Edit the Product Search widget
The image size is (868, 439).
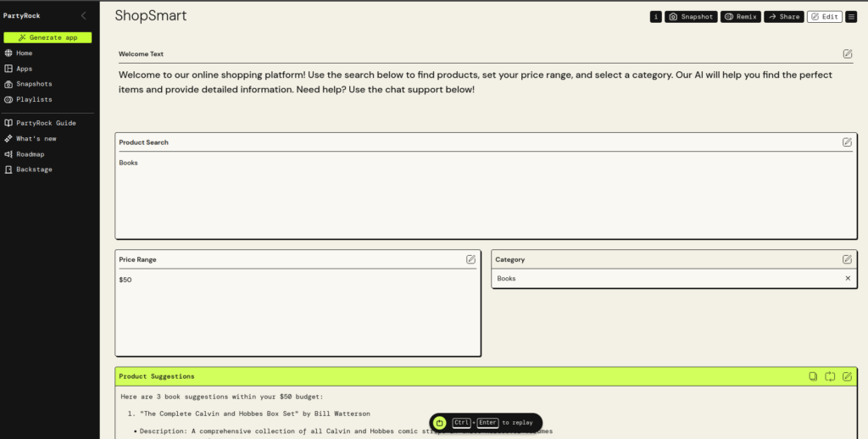click(847, 142)
